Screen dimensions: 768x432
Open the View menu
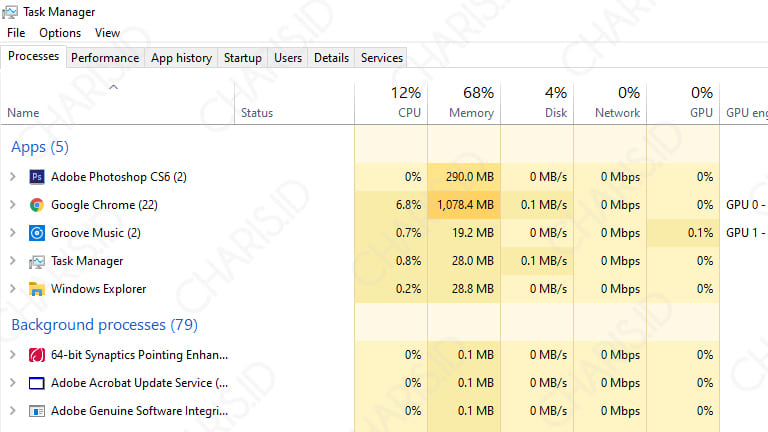107,33
